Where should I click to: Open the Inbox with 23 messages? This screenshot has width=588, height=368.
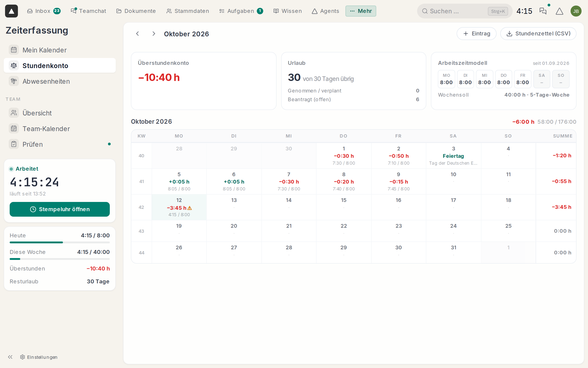[44, 11]
